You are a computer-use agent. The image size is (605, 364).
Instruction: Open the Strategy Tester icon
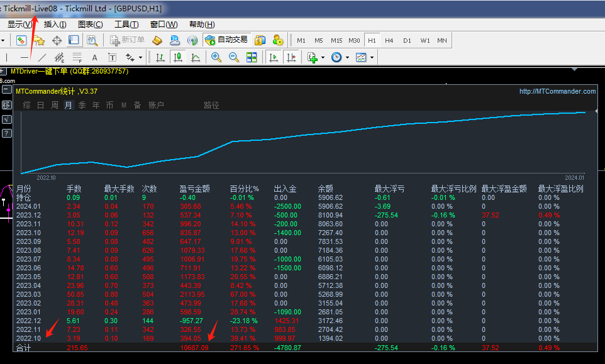tap(92, 40)
